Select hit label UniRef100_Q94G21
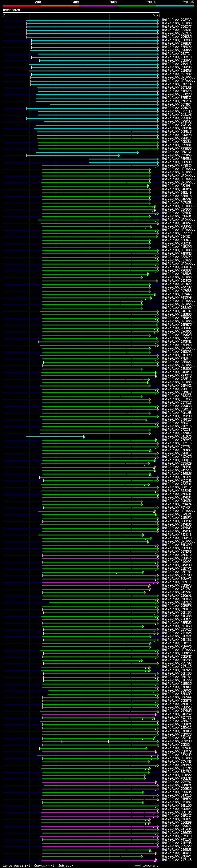197x868 pixels. click(x=177, y=108)
